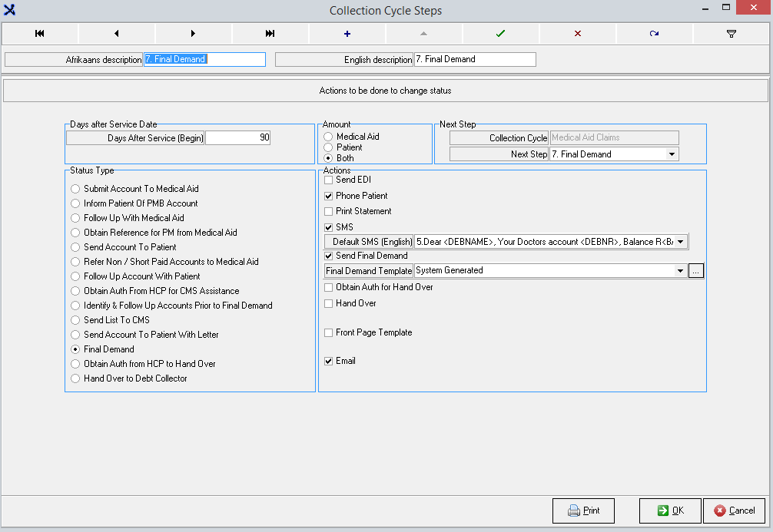Tick the Hand Over checkbox
The width and height of the screenshot is (773, 532).
click(x=329, y=303)
